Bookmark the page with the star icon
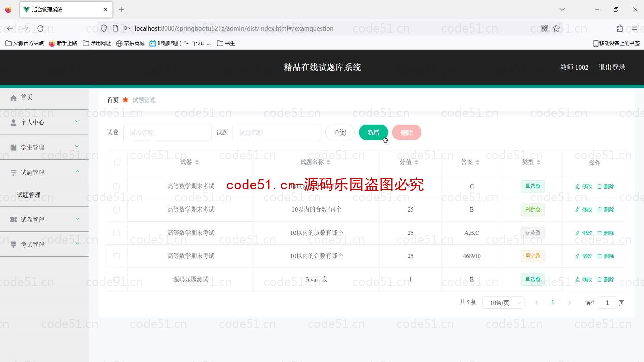Screen dimensions: 644x362 (556, 28)
